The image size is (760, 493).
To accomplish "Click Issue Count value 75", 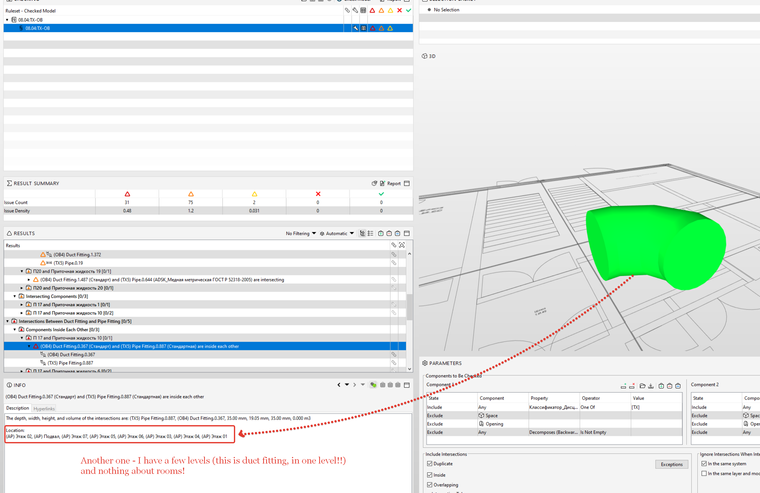I will coord(190,203).
